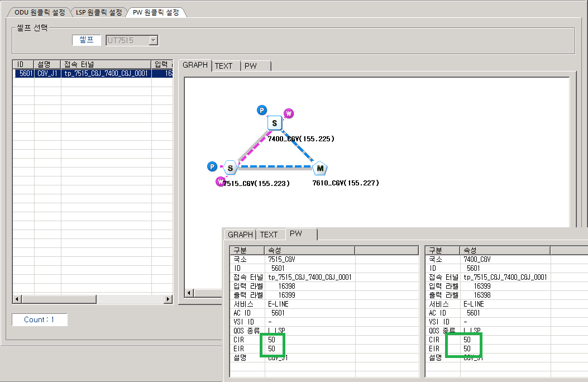
Task: Select the 국소 value 7515_CGV in the left table
Action: click(281, 260)
